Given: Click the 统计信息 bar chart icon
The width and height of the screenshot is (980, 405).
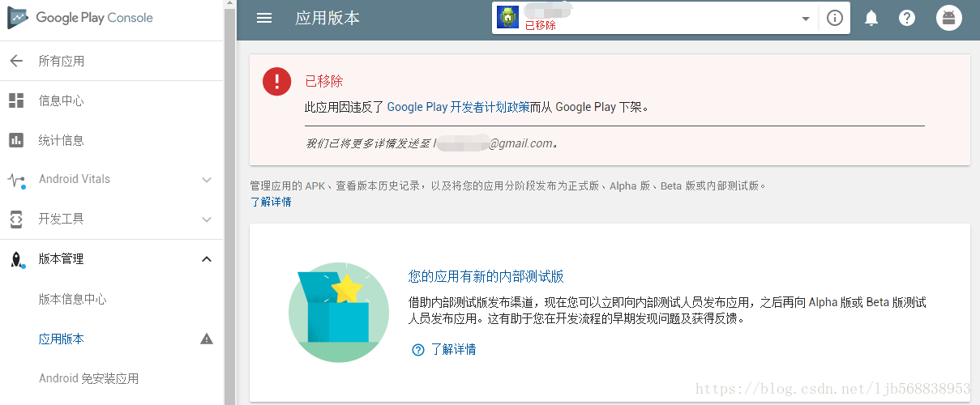Looking at the screenshot, I should pyautogui.click(x=16, y=140).
